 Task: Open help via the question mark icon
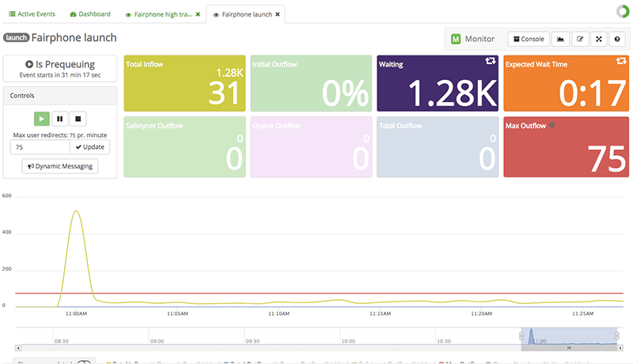click(x=617, y=39)
